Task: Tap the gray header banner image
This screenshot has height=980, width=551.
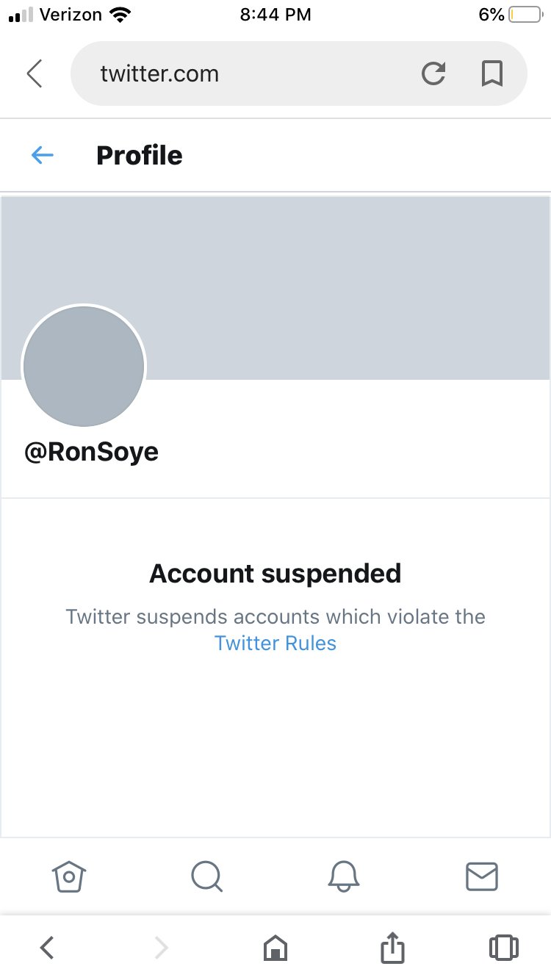Action: click(275, 288)
